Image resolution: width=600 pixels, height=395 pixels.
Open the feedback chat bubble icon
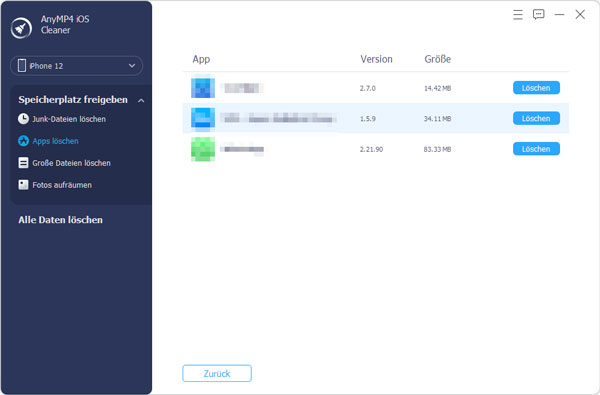[x=538, y=15]
